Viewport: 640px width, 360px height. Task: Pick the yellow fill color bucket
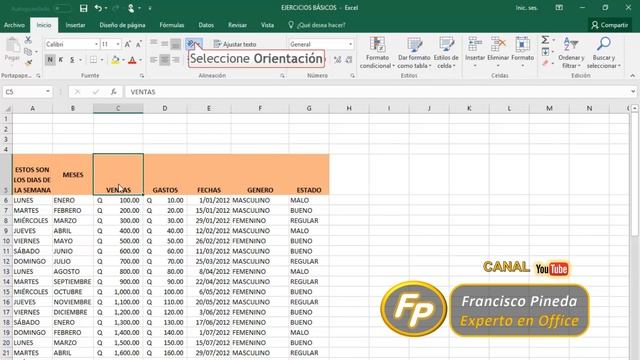pos(115,60)
